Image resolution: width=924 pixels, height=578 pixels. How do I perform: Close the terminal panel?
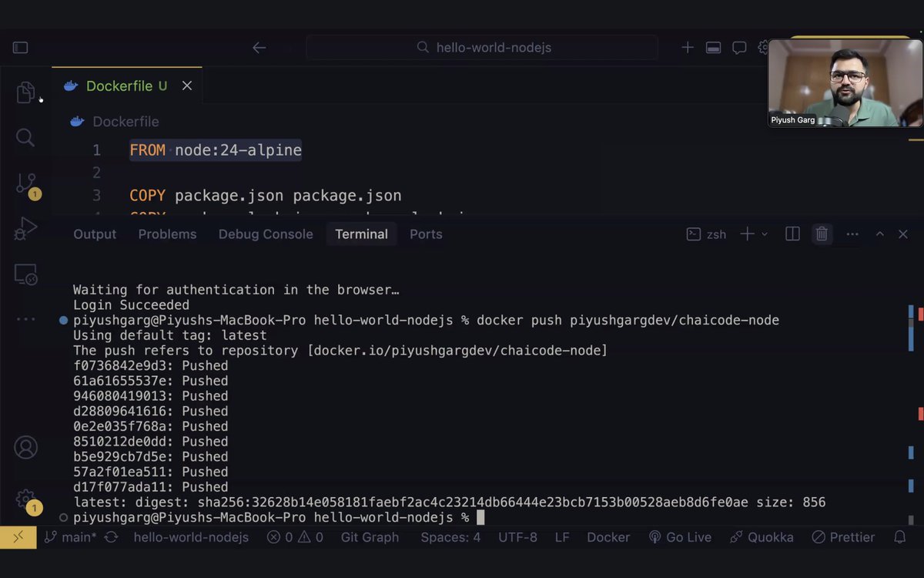coord(903,234)
